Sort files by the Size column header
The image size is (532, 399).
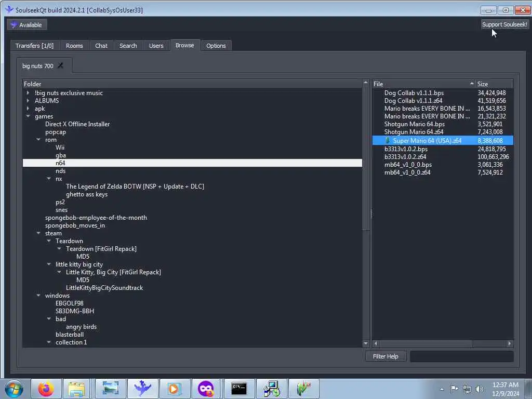[x=494, y=84]
